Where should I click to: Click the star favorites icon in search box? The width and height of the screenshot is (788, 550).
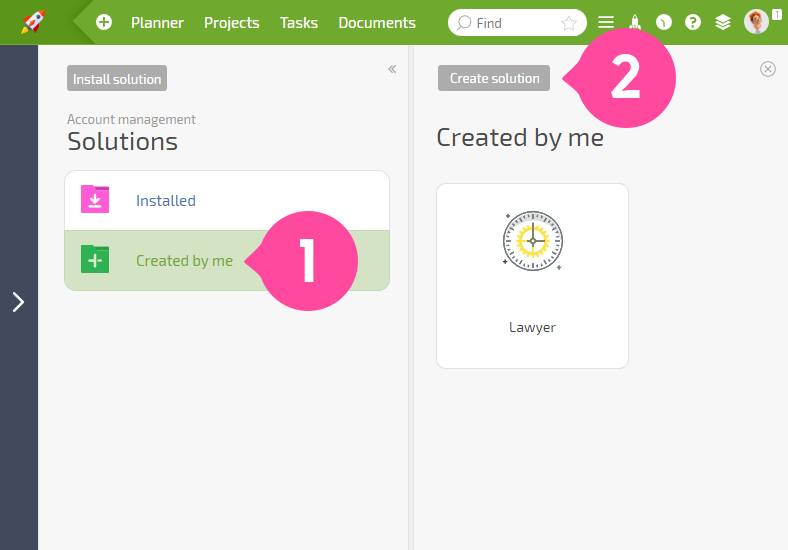pos(569,23)
